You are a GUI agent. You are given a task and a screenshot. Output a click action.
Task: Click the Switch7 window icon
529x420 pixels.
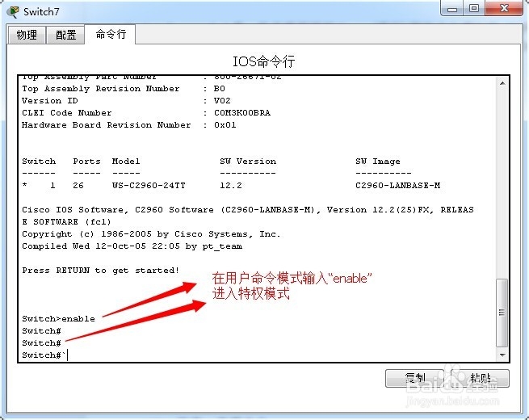(x=14, y=12)
